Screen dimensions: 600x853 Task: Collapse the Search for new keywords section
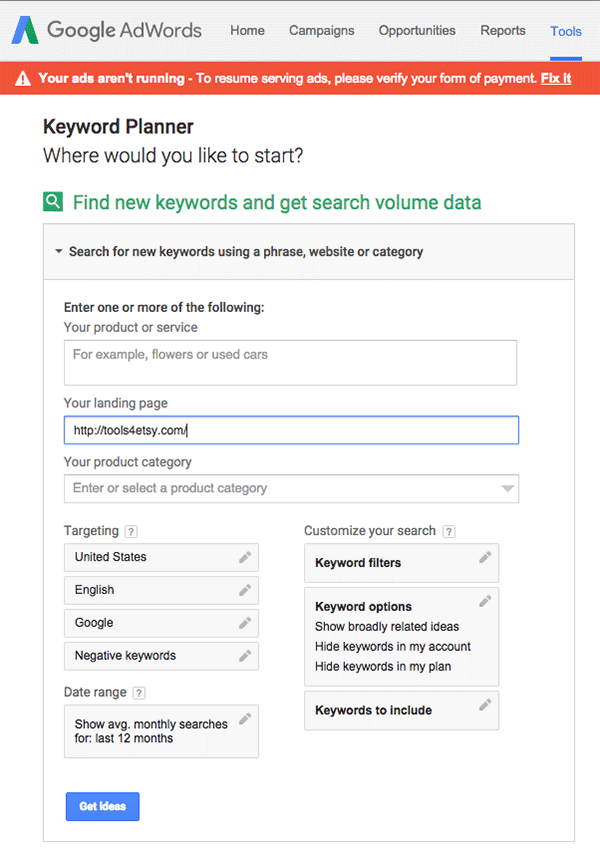(x=59, y=251)
